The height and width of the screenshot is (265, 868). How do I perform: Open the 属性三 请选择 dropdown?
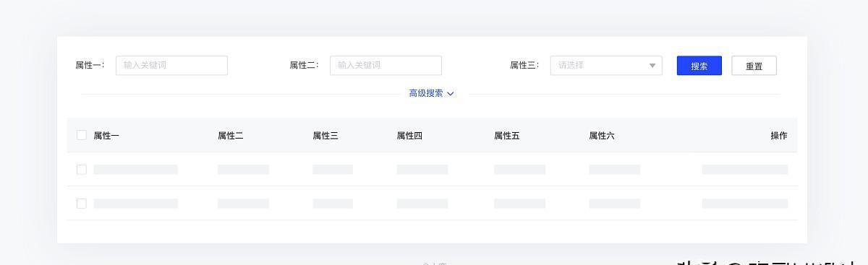[x=606, y=66]
